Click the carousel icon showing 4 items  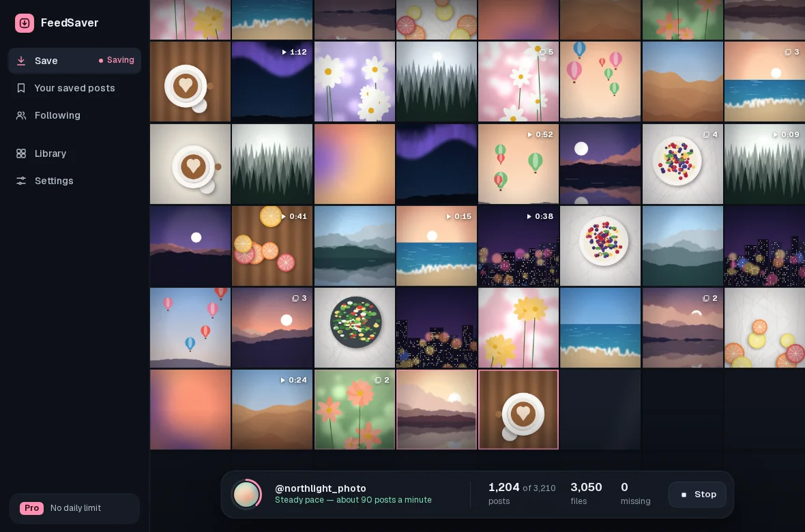(707, 134)
